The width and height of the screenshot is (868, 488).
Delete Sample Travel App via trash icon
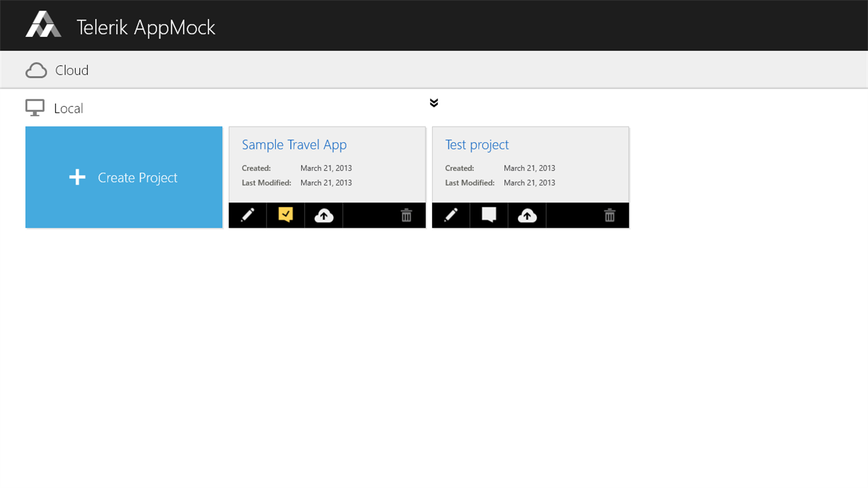[406, 215]
